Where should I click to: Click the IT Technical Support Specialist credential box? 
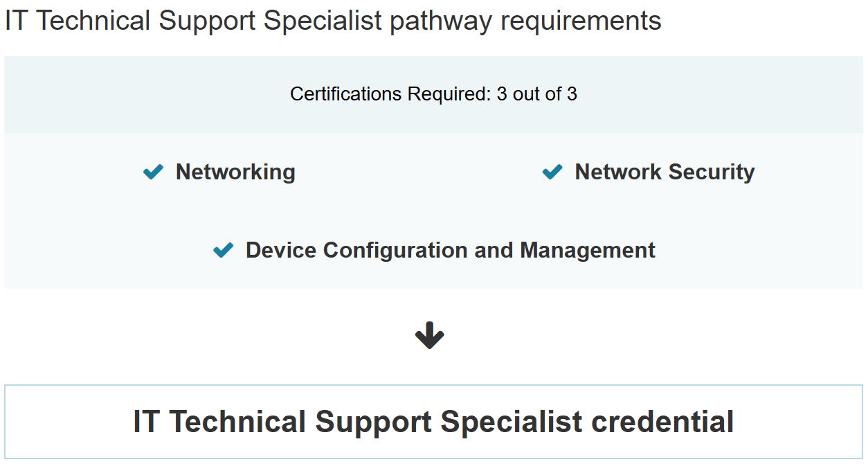[433, 422]
